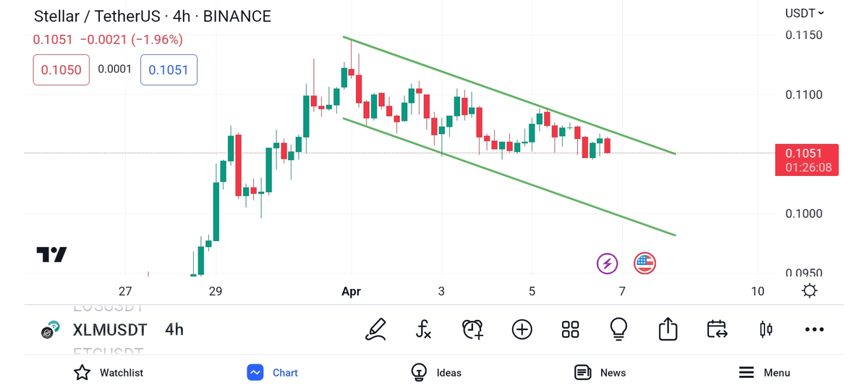Open the three-dots more options
Image resolution: width=868 pixels, height=391 pixels.
814,329
